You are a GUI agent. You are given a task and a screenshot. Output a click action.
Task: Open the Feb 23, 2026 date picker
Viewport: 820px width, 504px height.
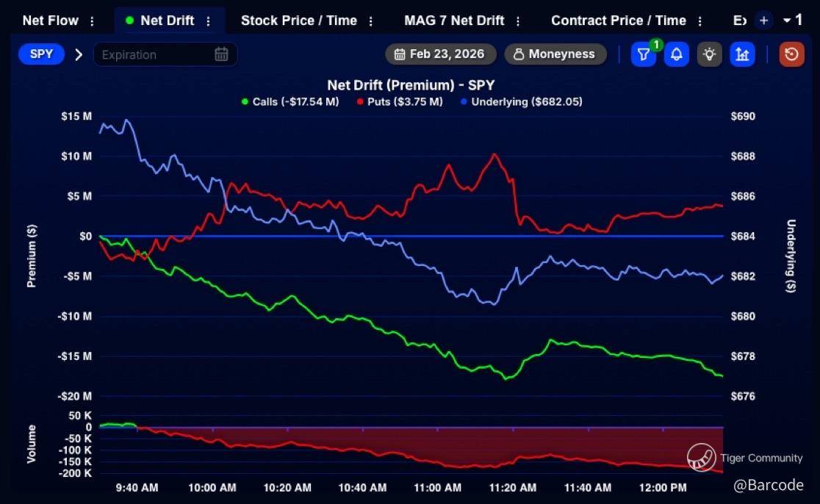pyautogui.click(x=440, y=54)
